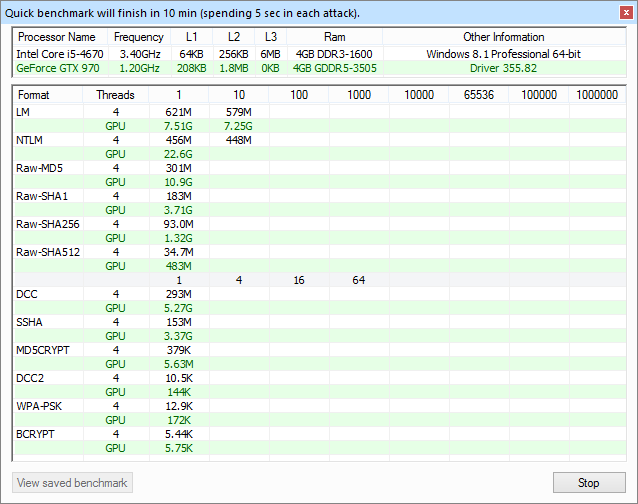Click the 3.71G GPU result
Viewport: 638px width, 504px height.
(179, 210)
